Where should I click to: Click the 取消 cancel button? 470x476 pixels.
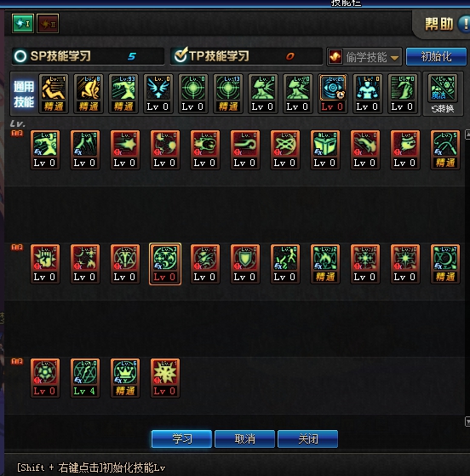[244, 439]
